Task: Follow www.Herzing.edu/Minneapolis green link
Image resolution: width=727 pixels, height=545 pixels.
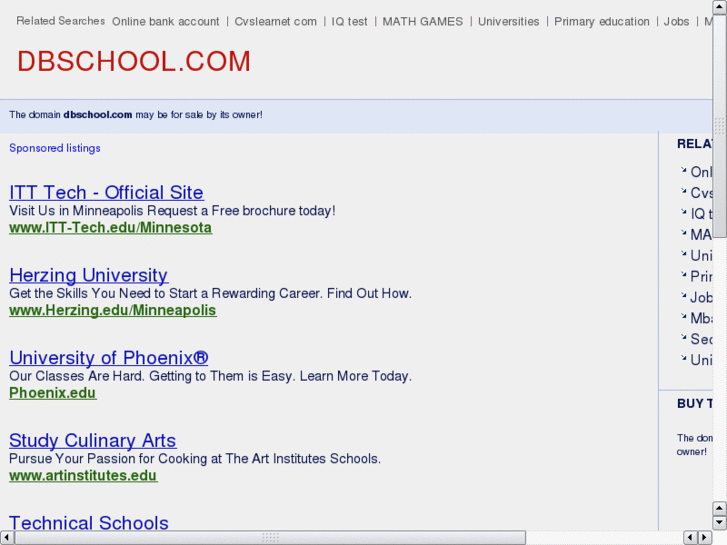Action: coord(113,310)
